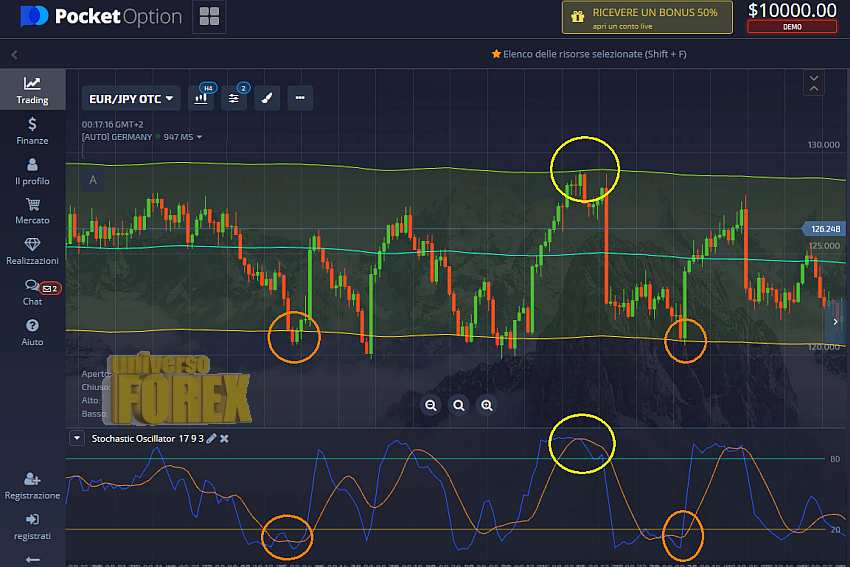The height and width of the screenshot is (567, 850).
Task: Open the chart type H4 timeframe settings
Action: [x=202, y=98]
